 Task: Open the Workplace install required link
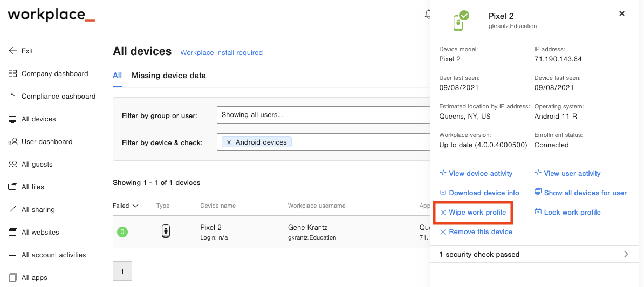coord(221,52)
